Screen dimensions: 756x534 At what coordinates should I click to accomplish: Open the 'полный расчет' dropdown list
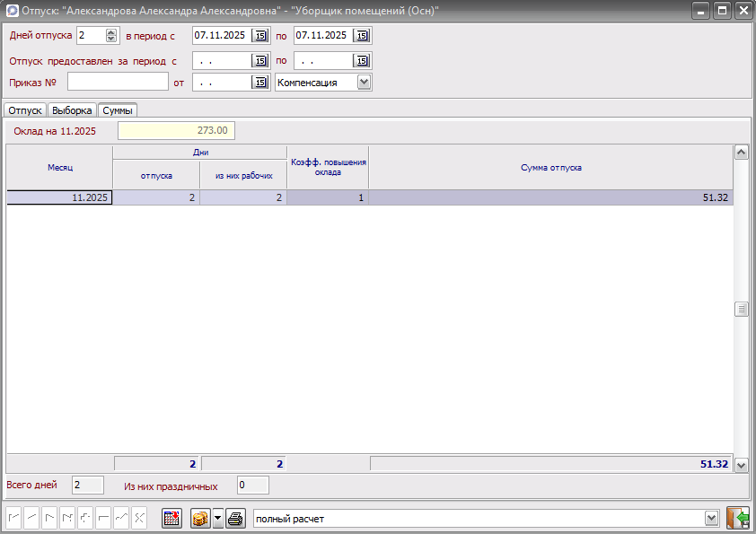711,519
